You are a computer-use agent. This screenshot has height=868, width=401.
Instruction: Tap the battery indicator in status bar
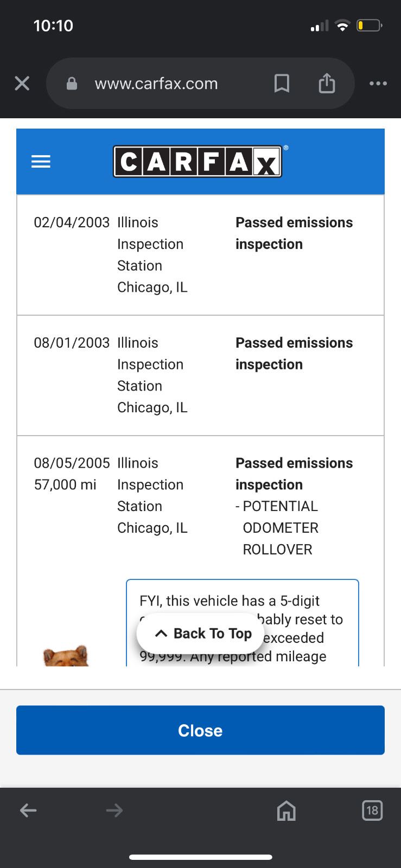(x=370, y=25)
